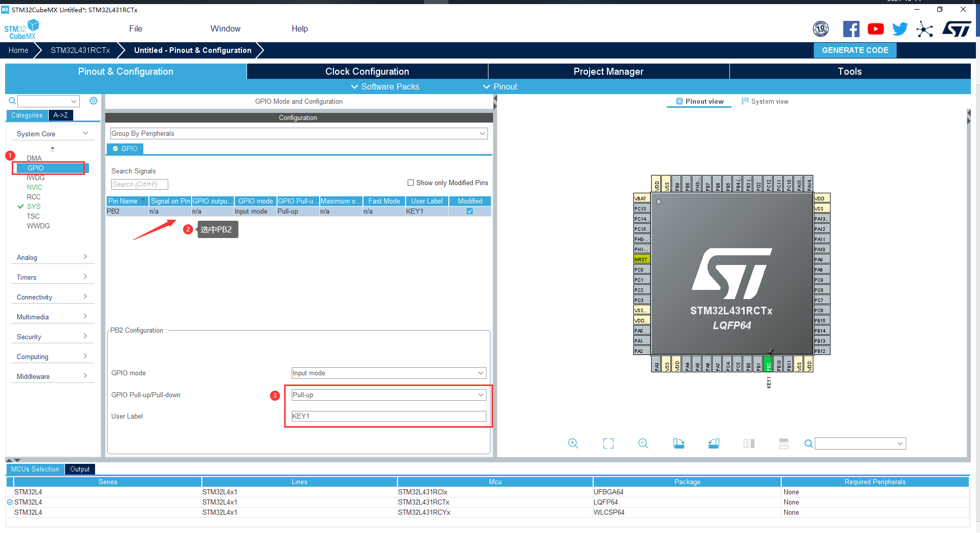Open the GPIO Pull-up/Pull-down dropdown
The width and height of the screenshot is (980, 533).
[389, 395]
